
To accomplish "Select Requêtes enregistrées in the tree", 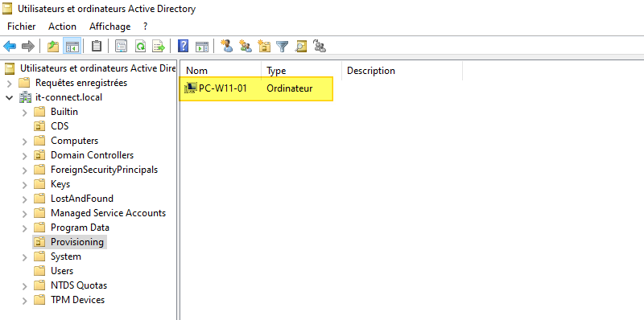I will click(x=81, y=83).
